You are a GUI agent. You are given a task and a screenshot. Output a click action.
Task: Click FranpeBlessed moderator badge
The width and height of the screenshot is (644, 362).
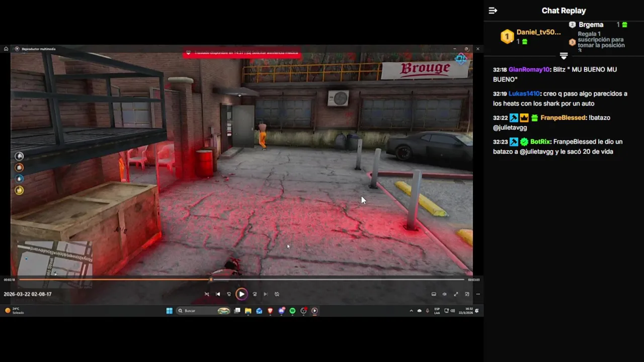(514, 118)
